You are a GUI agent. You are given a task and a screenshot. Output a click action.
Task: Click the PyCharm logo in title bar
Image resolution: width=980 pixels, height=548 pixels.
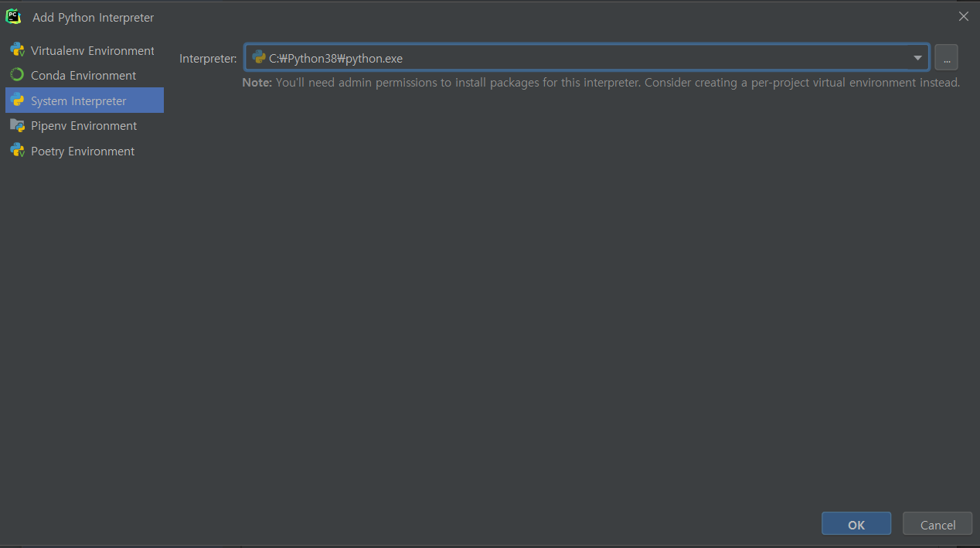point(13,16)
